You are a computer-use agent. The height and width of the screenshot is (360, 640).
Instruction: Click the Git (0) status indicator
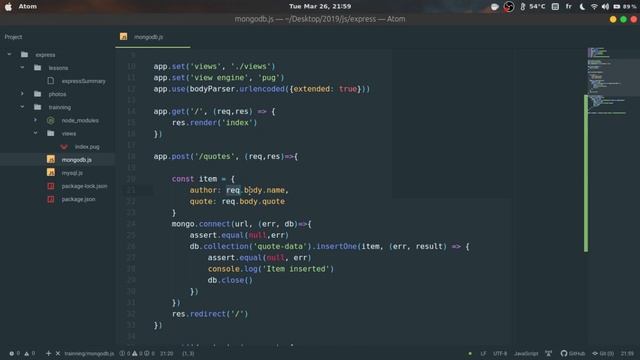pos(603,353)
